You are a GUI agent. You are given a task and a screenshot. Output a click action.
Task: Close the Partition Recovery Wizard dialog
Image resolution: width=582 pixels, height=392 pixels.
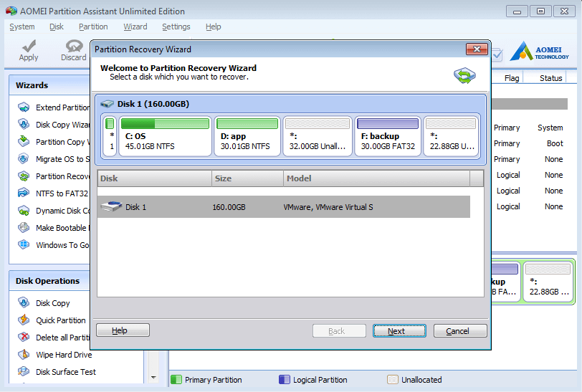coord(477,49)
